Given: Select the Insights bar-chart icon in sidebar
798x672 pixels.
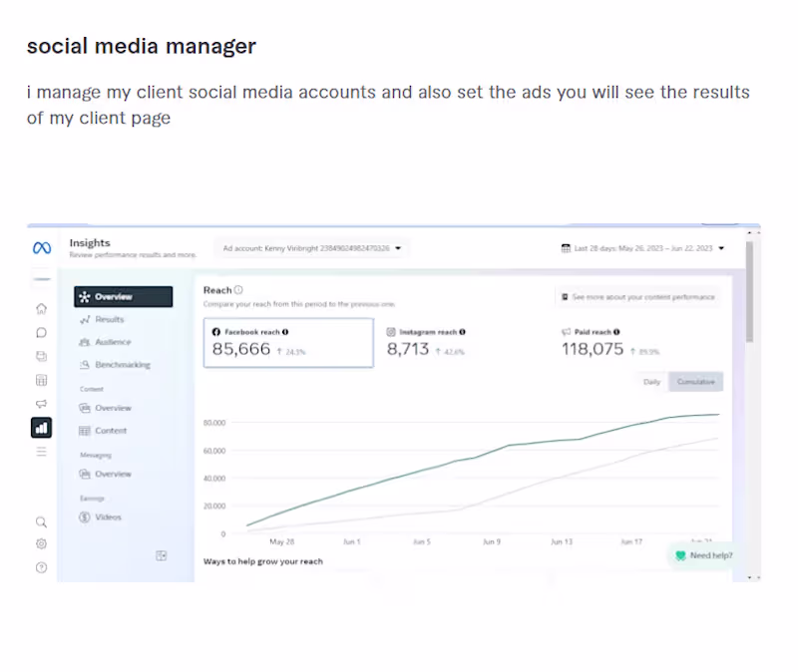Looking at the screenshot, I should tap(41, 427).
